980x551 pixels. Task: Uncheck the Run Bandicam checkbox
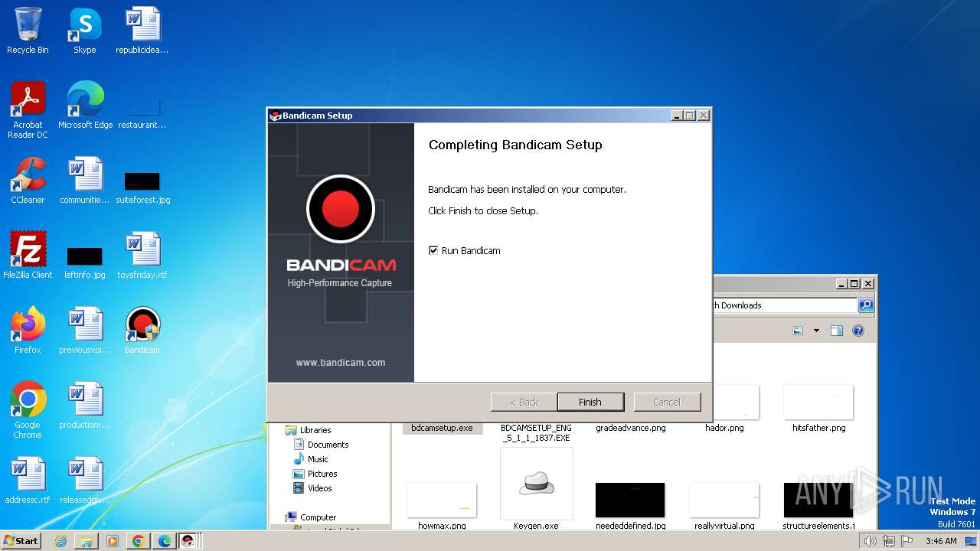click(x=433, y=250)
